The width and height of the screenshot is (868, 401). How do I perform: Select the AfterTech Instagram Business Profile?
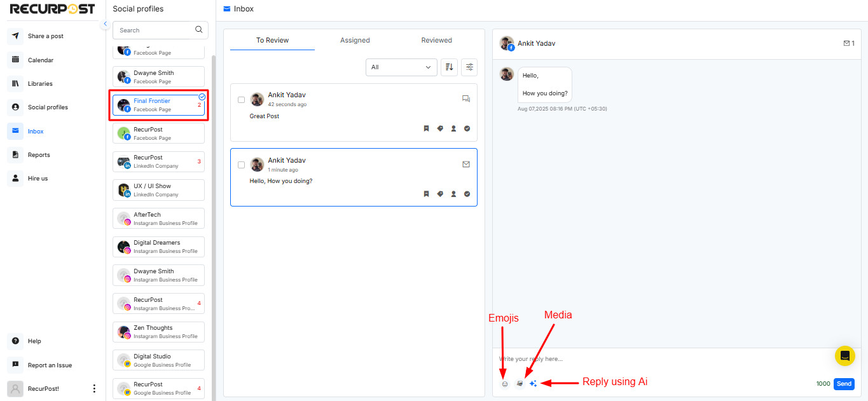click(x=158, y=219)
